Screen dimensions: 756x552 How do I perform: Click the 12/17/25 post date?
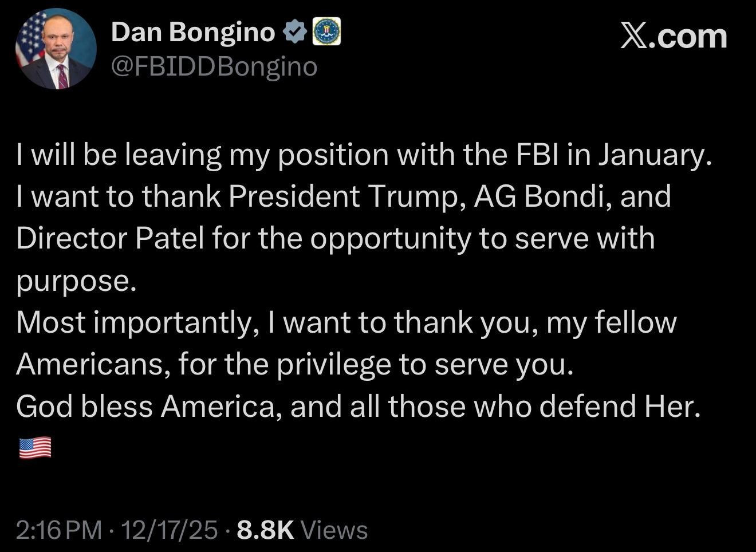(170, 530)
